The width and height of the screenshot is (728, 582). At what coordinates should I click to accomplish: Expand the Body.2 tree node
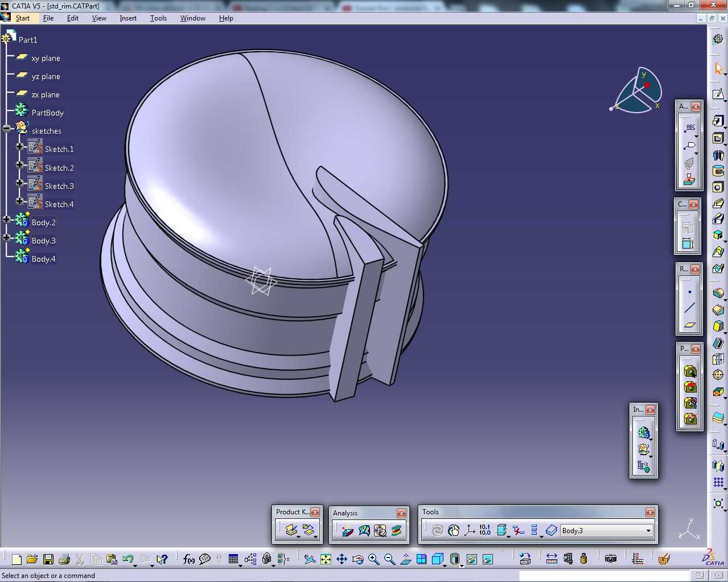coord(6,220)
